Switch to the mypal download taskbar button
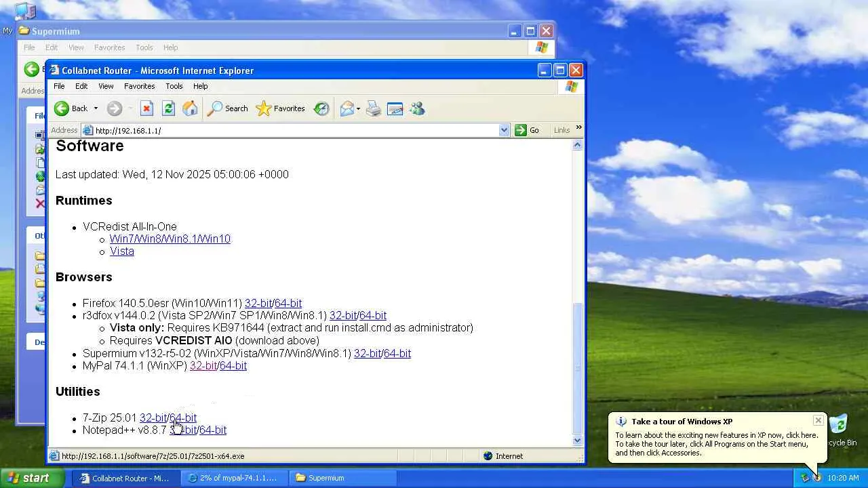This screenshot has height=488, width=868. click(x=234, y=478)
